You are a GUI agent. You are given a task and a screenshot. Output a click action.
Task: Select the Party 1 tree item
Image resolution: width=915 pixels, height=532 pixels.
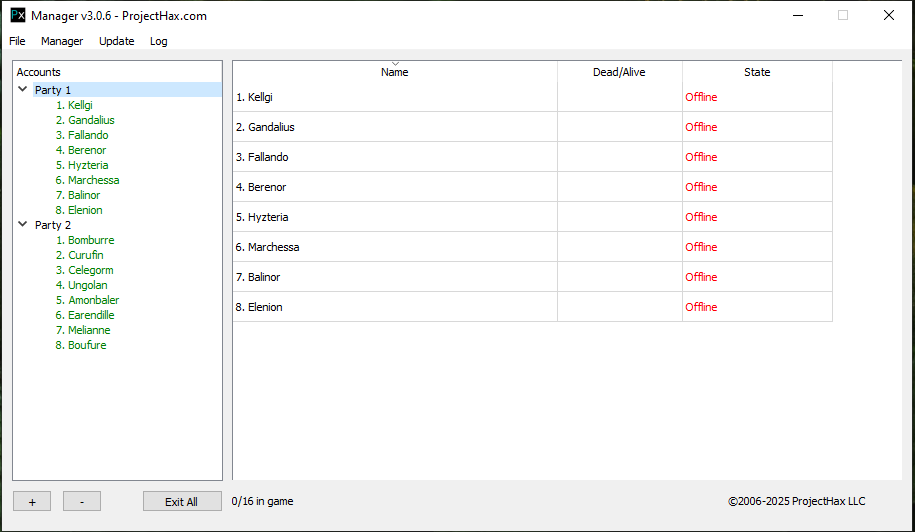[53, 90]
